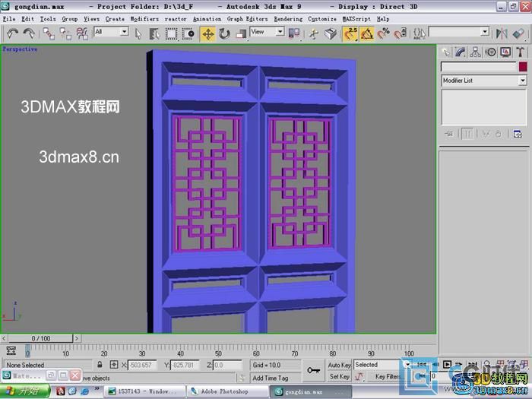Screen dimensions: 532x399
Task: Activate the Select and Move tool
Action: 207,33
